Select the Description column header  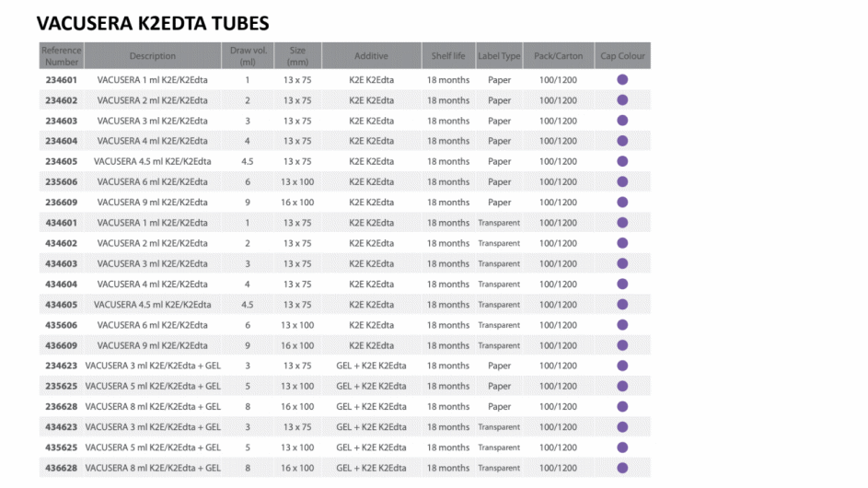(153, 56)
